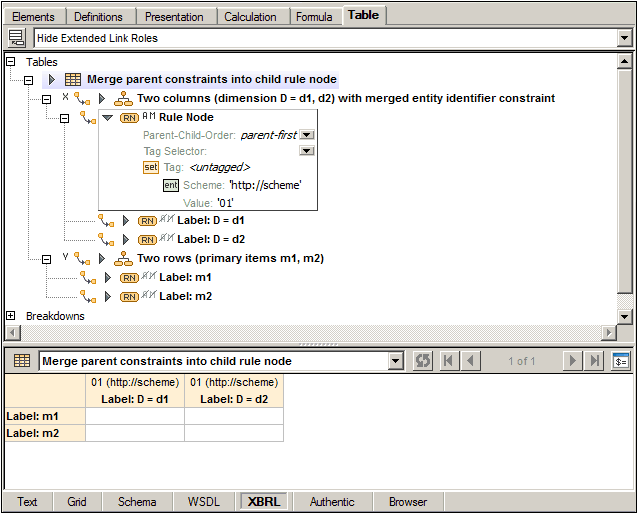Screen dimensions: 638x514
Task: Click the parameter values icon at far right
Action: tap(621, 361)
